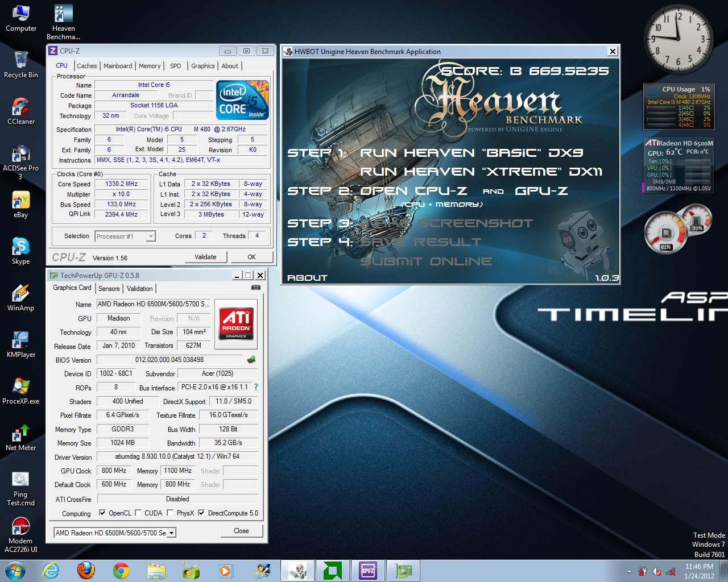Switch to CPU-Z Mainboard tab
728x582 pixels.
(118, 66)
